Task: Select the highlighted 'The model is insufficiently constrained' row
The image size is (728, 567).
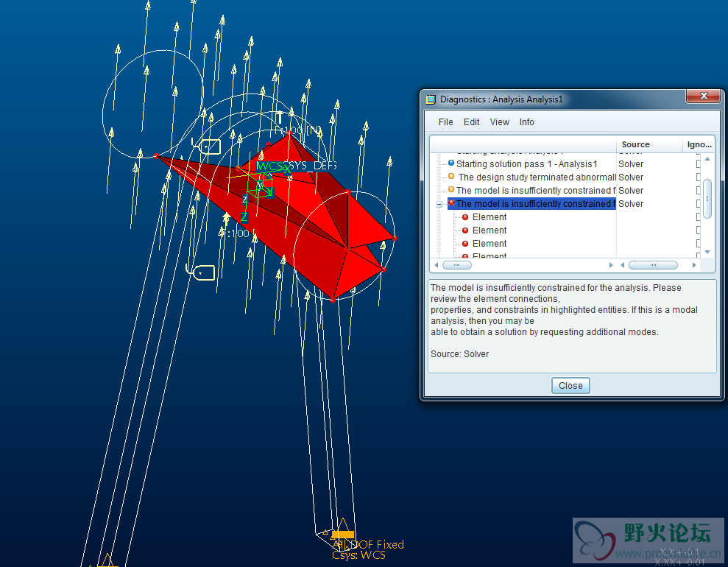Action: click(531, 203)
